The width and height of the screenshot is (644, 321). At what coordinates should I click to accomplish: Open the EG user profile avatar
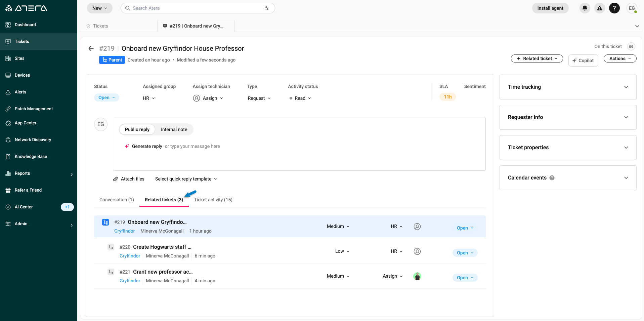[632, 8]
